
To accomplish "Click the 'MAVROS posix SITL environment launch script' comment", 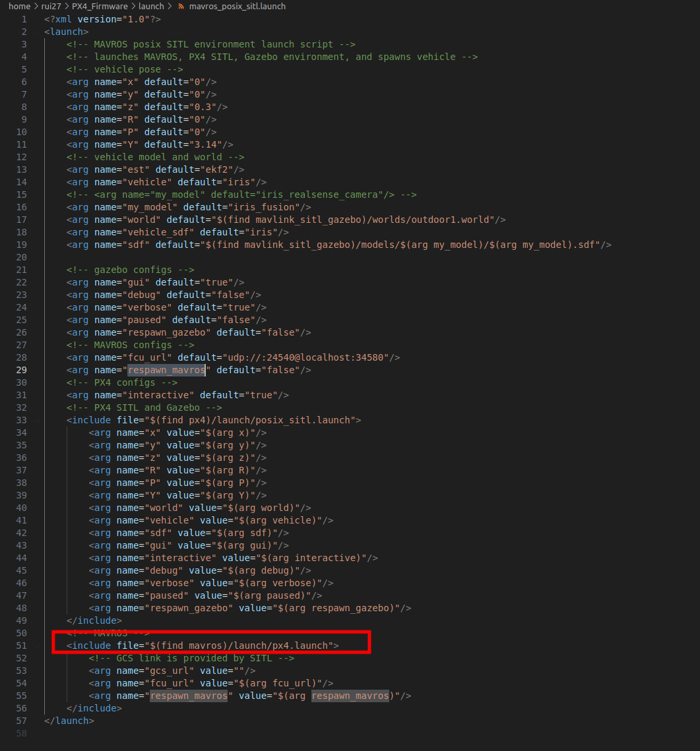I will [211, 44].
